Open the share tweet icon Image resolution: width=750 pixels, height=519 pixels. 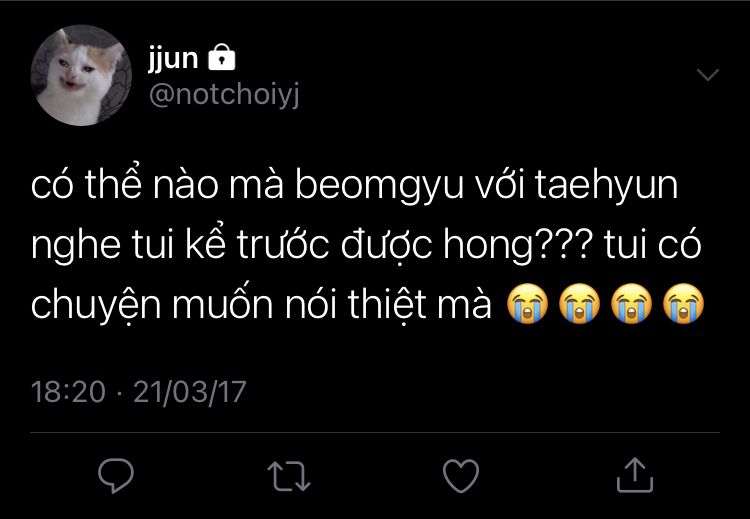634,475
